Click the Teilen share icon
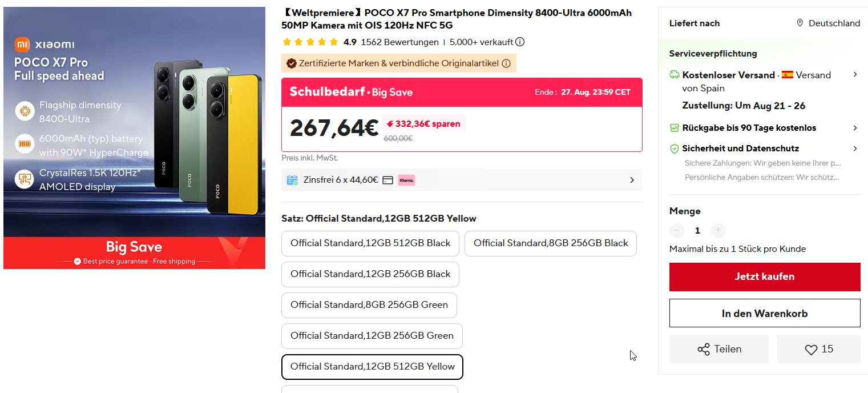This screenshot has height=393, width=868. pos(704,349)
